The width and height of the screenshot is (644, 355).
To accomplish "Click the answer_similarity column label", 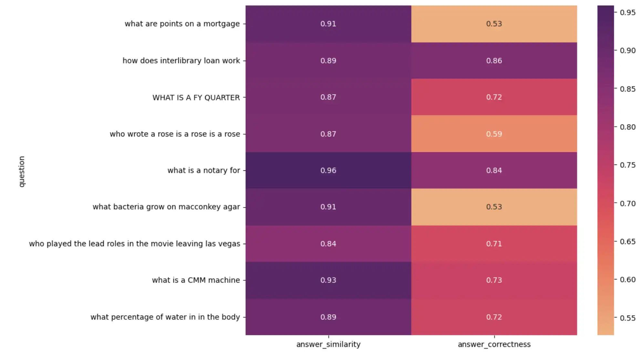I will 328,344.
